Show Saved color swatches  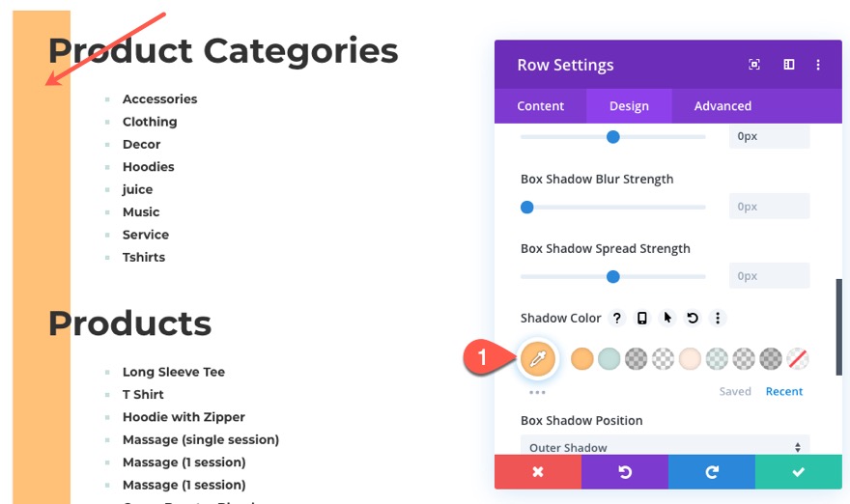[x=735, y=391]
